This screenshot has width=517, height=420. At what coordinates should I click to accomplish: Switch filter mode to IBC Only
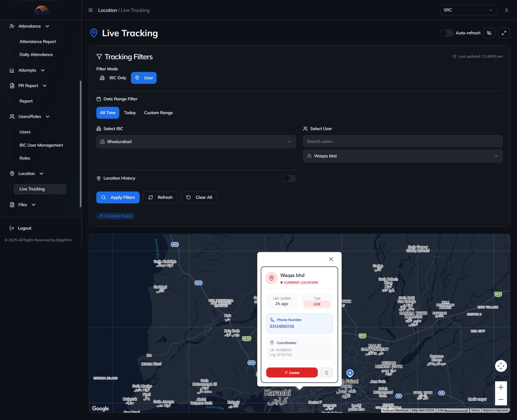(x=113, y=78)
